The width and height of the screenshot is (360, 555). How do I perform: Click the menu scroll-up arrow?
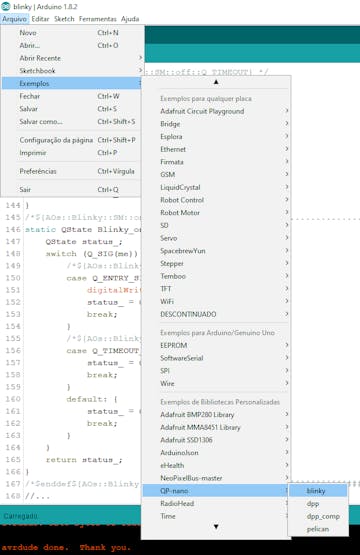pos(216,82)
